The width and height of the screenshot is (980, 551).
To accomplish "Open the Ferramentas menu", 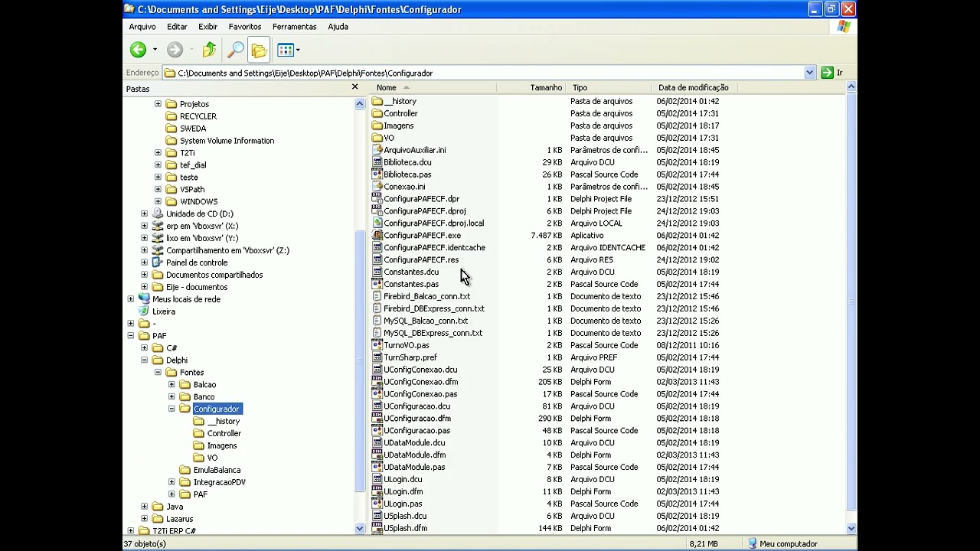I will pyautogui.click(x=294, y=27).
